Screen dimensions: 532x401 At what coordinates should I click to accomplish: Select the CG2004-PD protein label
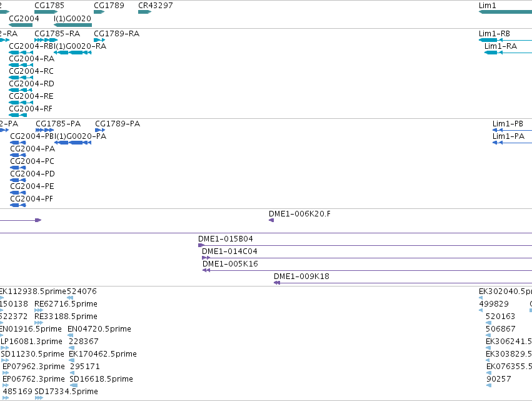[x=33, y=174]
